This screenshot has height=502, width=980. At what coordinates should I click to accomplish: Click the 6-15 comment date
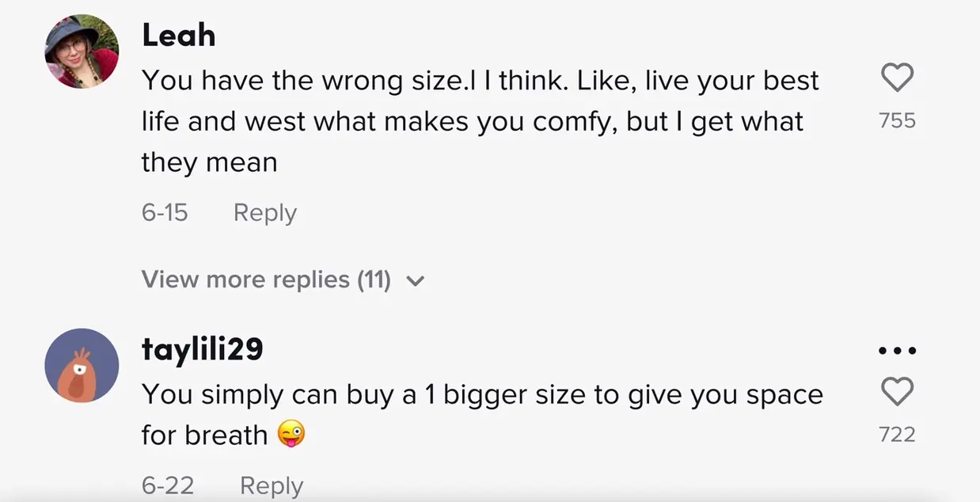(165, 213)
